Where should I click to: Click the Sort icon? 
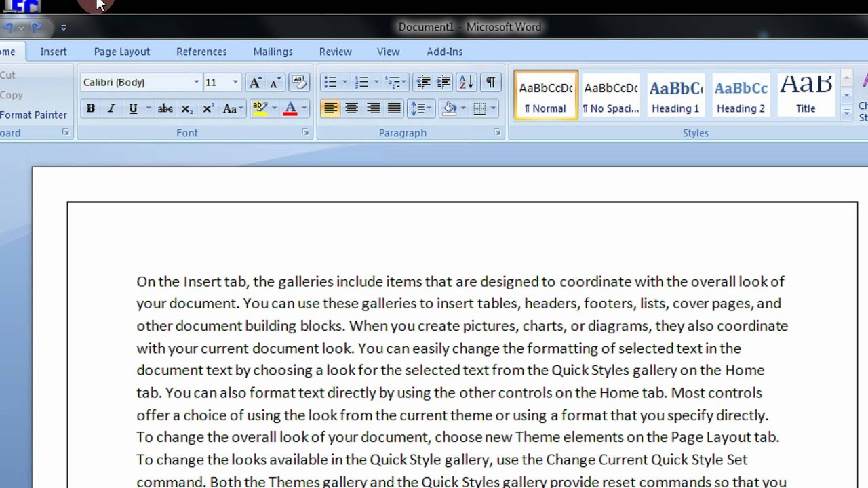(x=467, y=82)
